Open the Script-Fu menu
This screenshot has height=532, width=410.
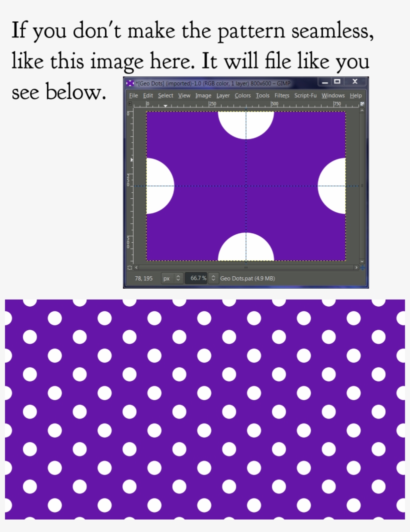click(305, 95)
